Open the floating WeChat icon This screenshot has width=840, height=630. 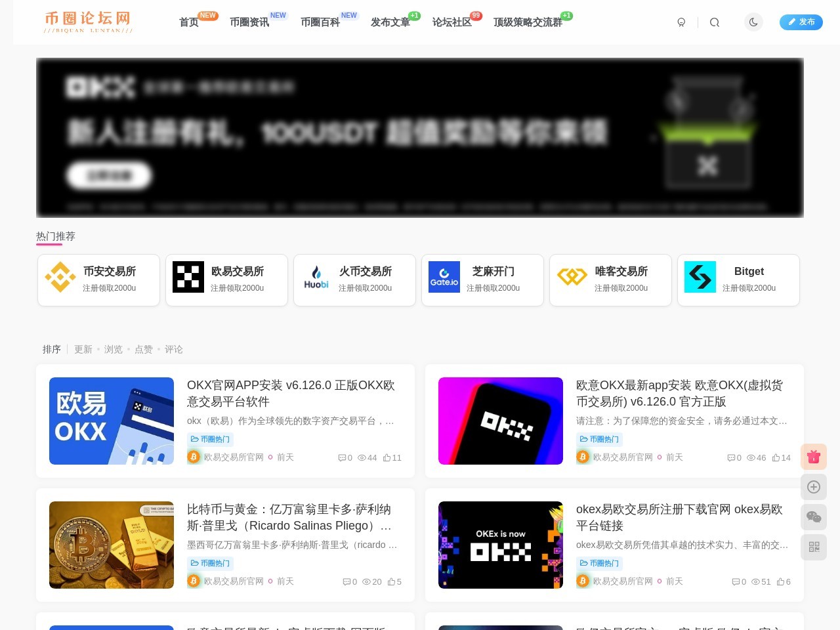tap(814, 517)
